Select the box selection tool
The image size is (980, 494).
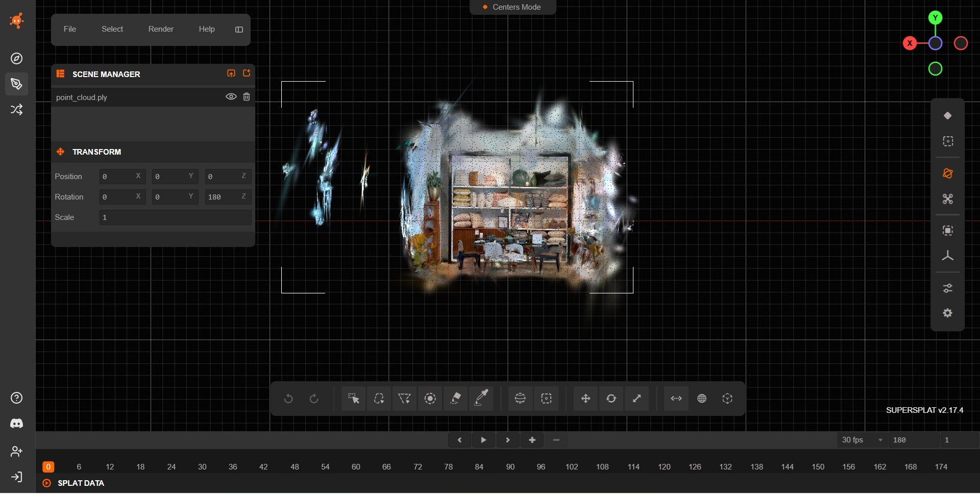pos(546,399)
